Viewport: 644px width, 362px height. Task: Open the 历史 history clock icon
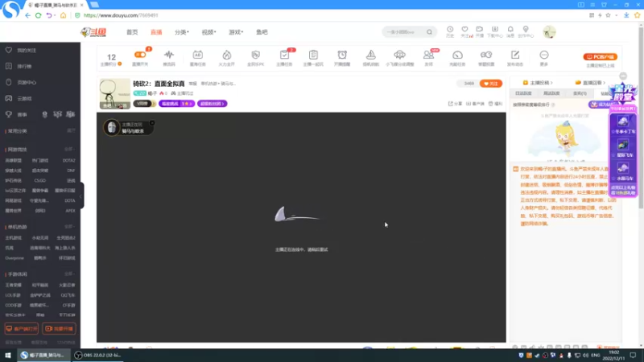click(450, 29)
